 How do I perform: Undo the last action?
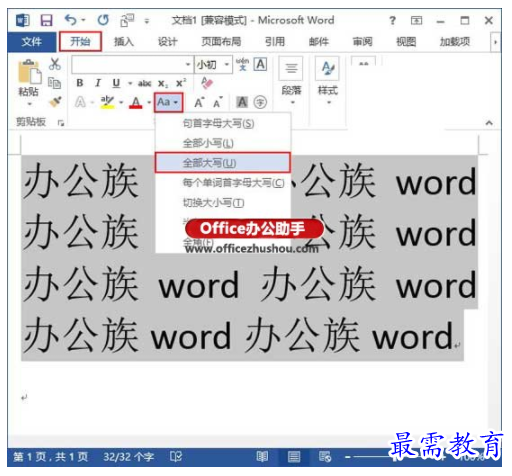click(70, 20)
